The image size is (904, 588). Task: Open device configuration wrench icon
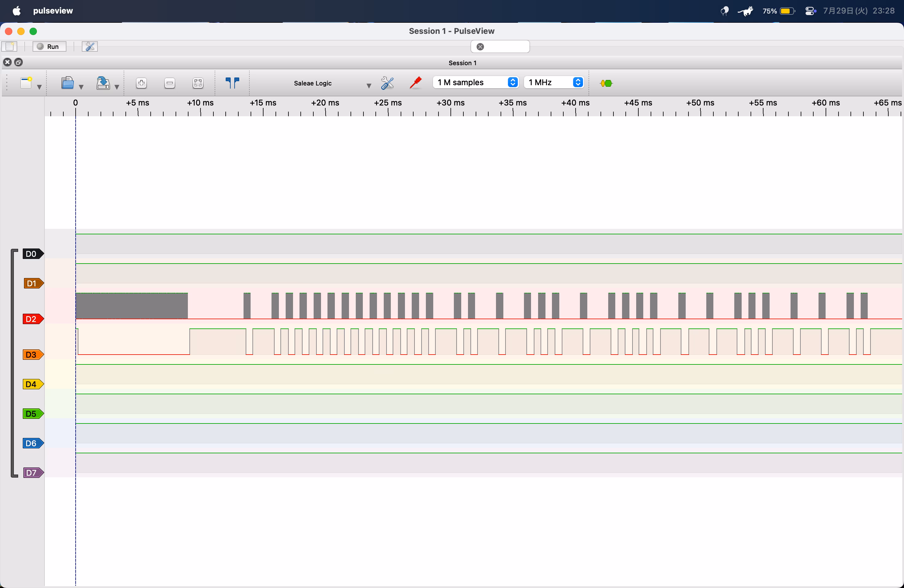coord(387,83)
